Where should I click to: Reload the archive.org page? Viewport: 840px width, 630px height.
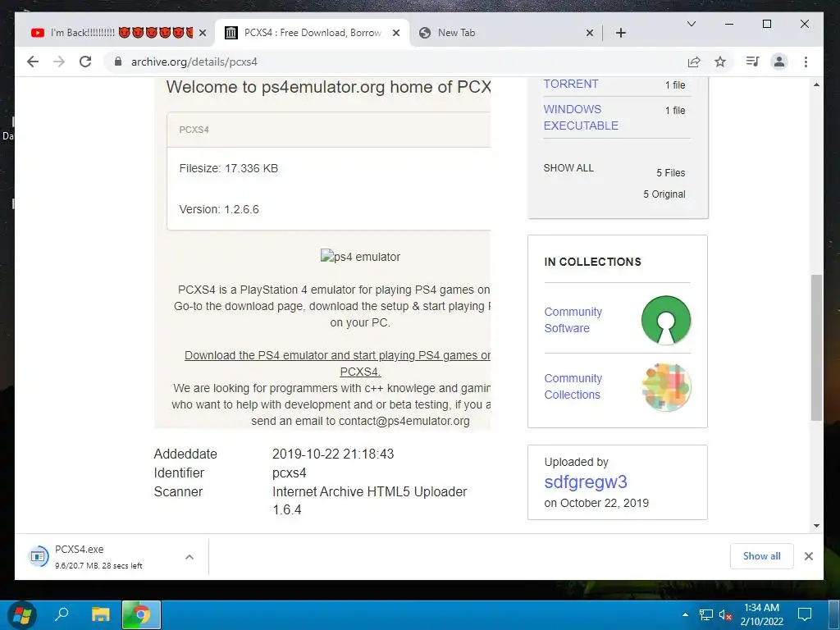(85, 62)
